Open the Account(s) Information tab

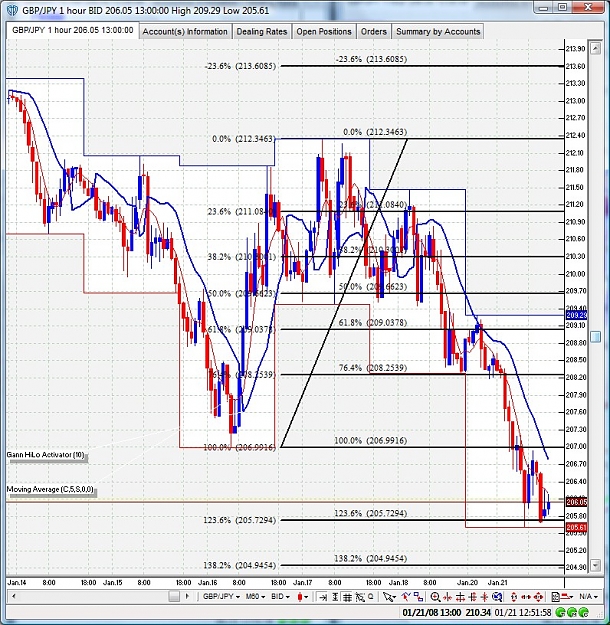tap(185, 31)
